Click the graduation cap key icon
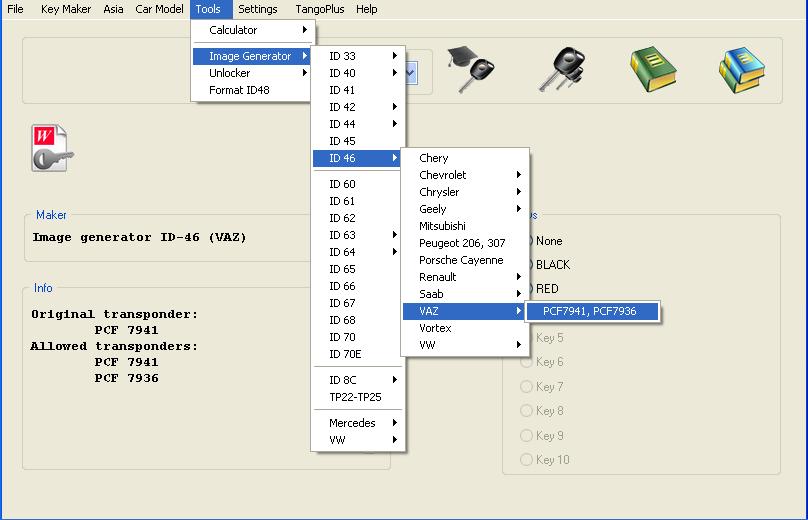 [470, 70]
